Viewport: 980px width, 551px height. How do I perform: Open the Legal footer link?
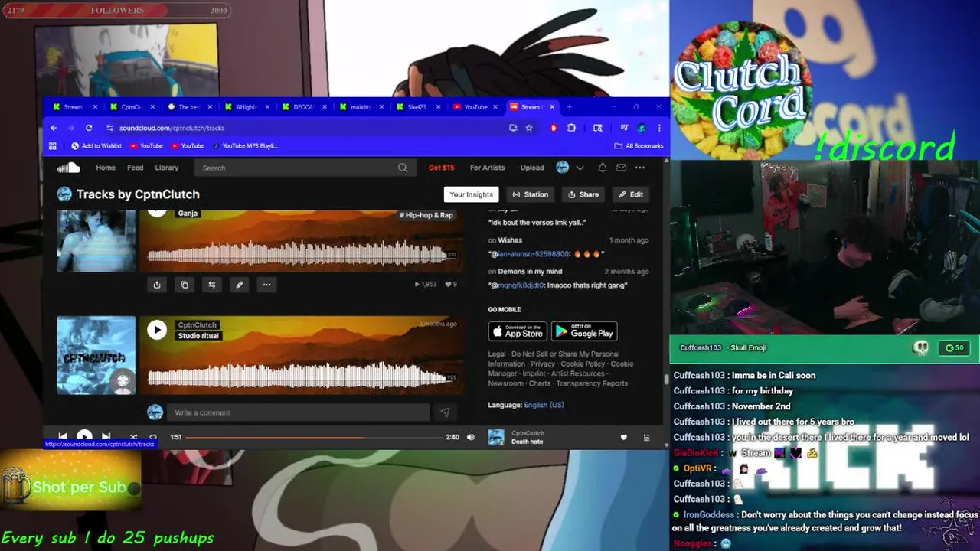point(497,354)
